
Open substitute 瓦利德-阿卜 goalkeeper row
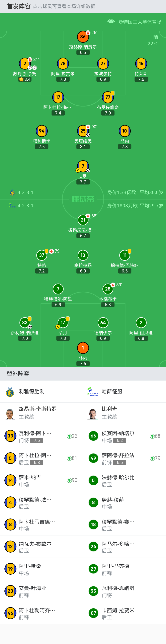point(41,436)
